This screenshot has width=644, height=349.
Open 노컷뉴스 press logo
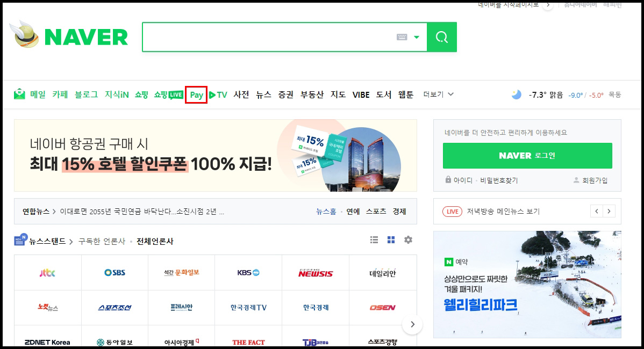tap(48, 308)
